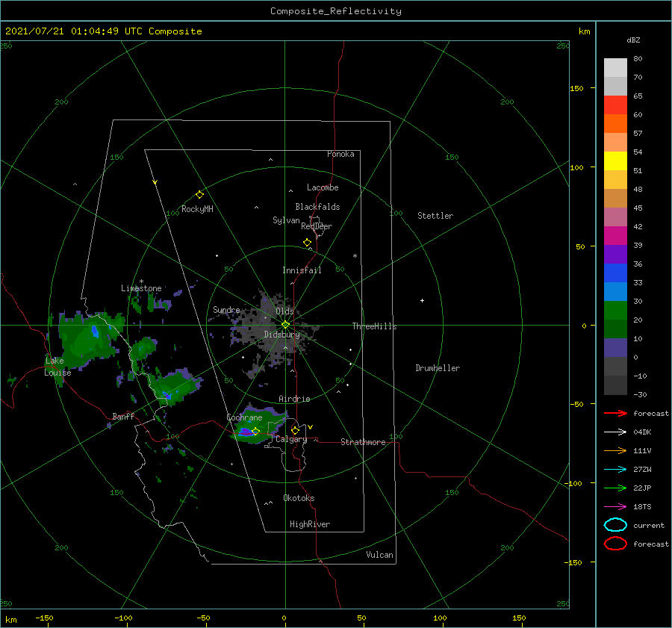Click the Stettler label
The width and height of the screenshot is (672, 628).
coord(435,216)
